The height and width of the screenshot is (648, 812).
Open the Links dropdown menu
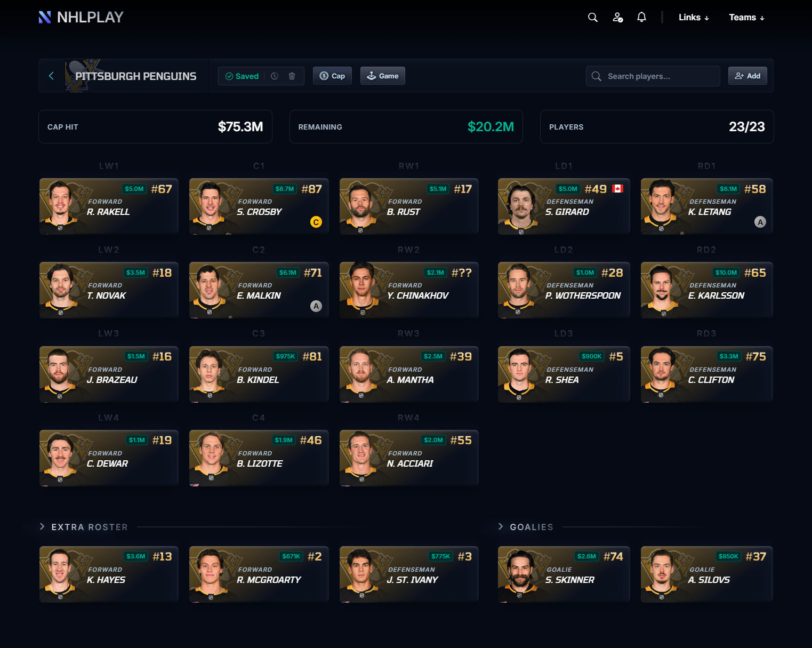tap(693, 18)
